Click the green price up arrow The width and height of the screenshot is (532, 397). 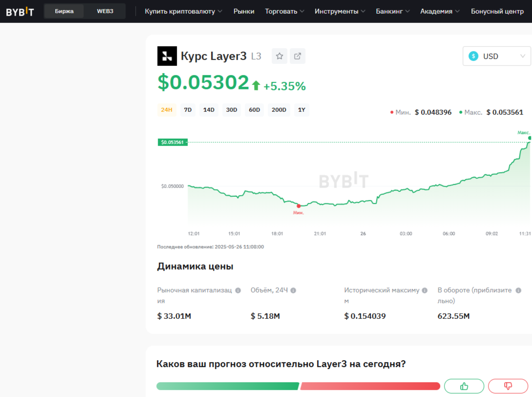[x=256, y=85]
